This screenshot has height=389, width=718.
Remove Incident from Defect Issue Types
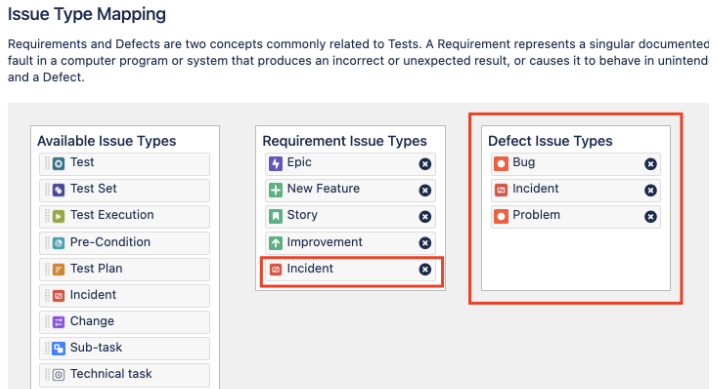pos(650,190)
